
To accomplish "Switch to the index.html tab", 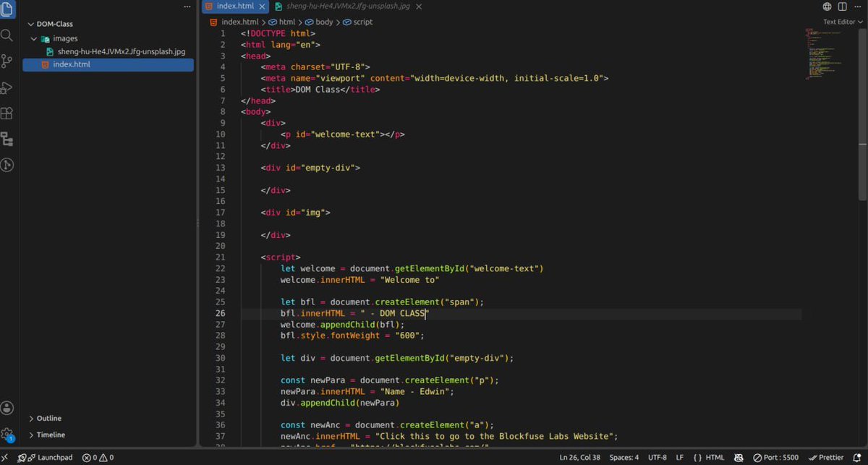I will pyautogui.click(x=235, y=6).
